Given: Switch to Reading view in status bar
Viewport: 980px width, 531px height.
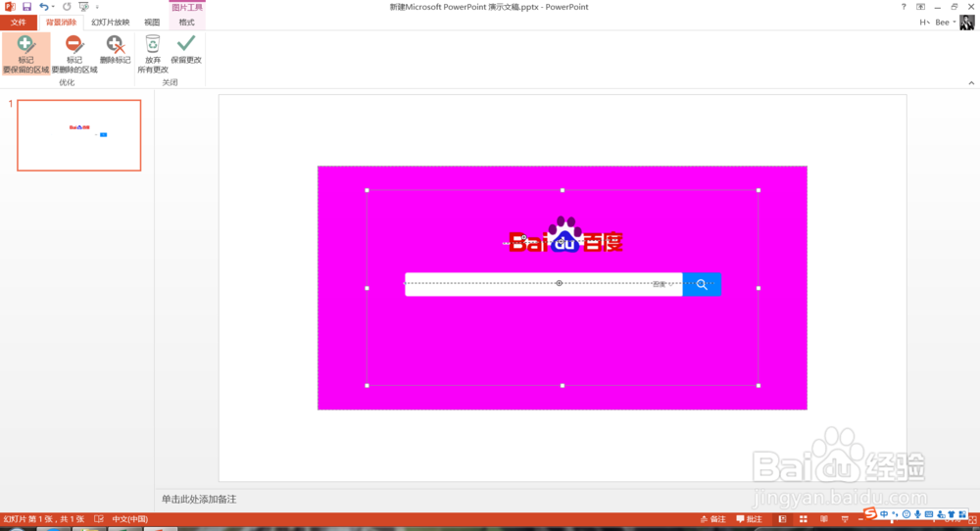Looking at the screenshot, I should (x=824, y=519).
